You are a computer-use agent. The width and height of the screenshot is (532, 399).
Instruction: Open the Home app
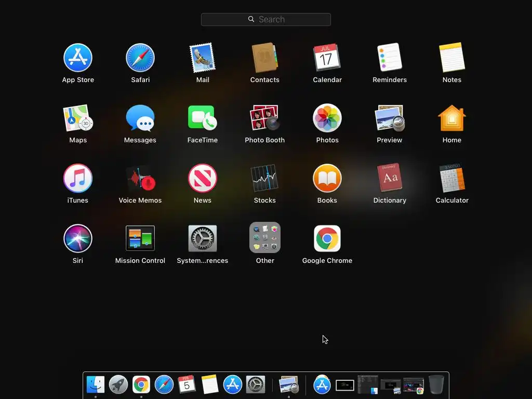coord(452,118)
